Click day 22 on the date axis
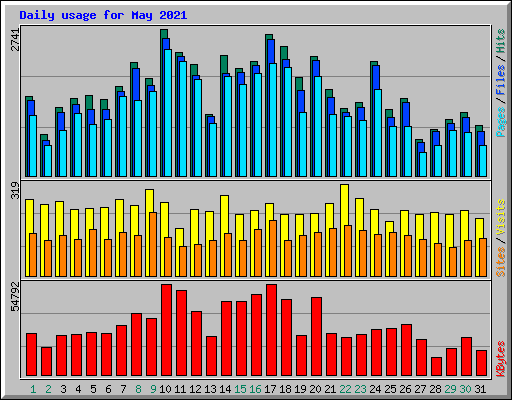This screenshot has height=400, width=512. pyautogui.click(x=345, y=389)
